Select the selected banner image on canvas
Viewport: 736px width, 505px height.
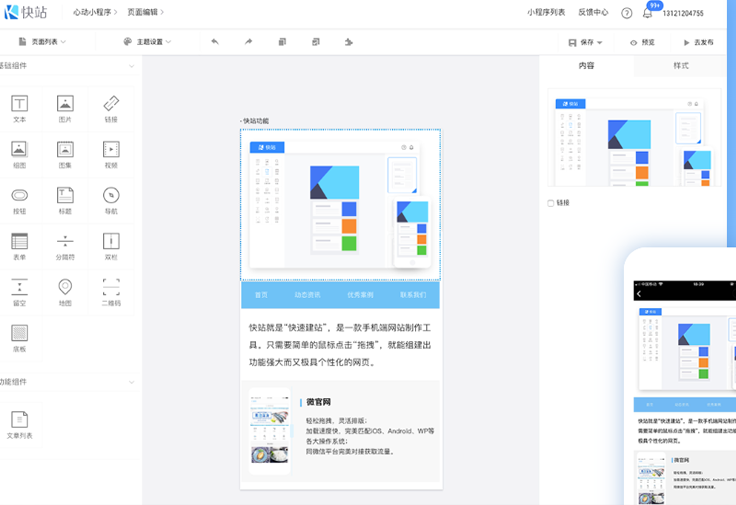pos(340,204)
